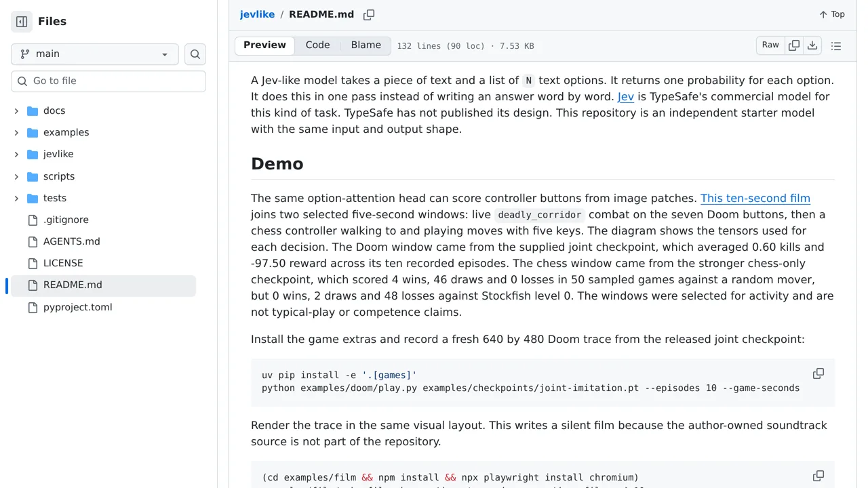Open the examples folder row
This screenshot has height=488, width=868.
coord(103,132)
